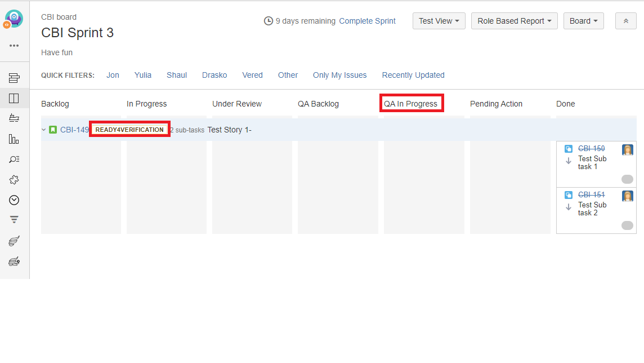The width and height of the screenshot is (644, 363).
Task: Click assignee avatar on CBI-151 card
Action: click(627, 196)
